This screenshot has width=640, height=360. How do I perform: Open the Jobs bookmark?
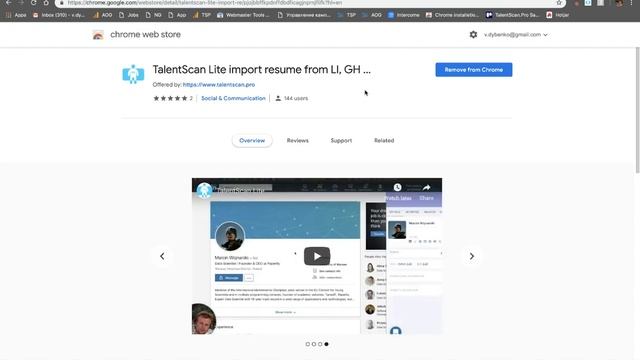point(129,15)
